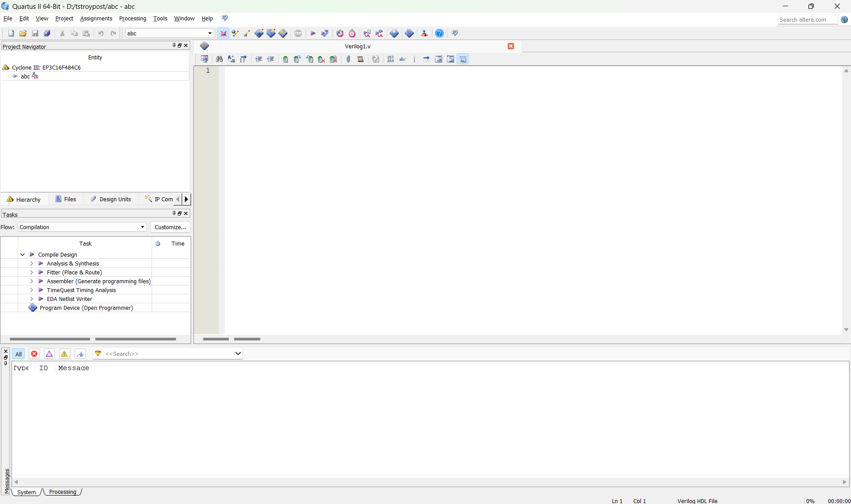Image resolution: width=851 pixels, height=504 pixels.
Task: Open the Assignments menu
Action: click(x=96, y=18)
